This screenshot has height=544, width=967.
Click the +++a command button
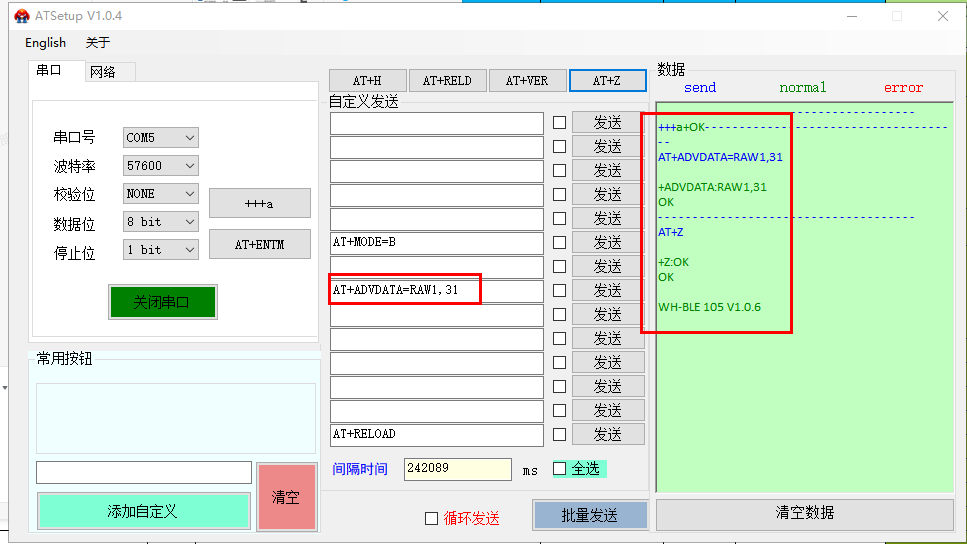click(x=259, y=203)
